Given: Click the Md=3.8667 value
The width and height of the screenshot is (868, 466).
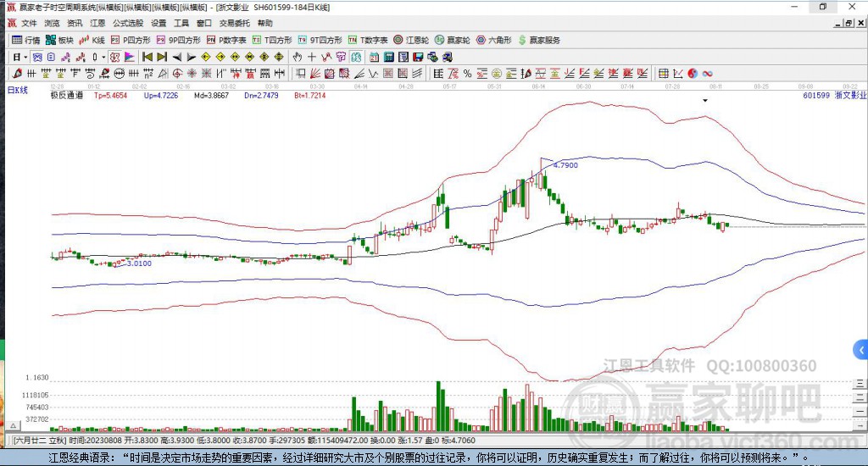Looking at the screenshot, I should click(x=211, y=95).
